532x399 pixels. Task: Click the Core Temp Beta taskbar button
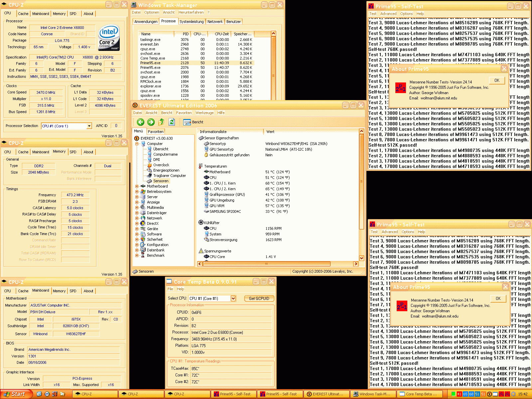click(420, 394)
